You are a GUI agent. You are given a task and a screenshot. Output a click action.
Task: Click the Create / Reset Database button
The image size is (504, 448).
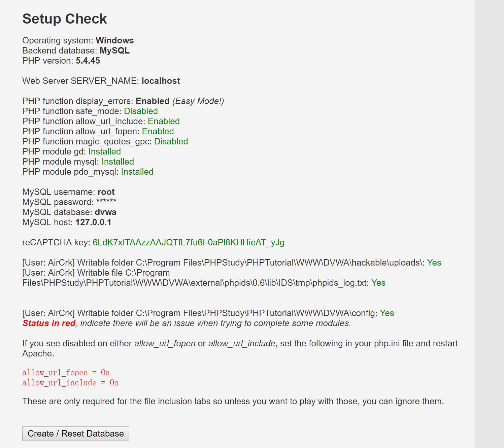(x=76, y=434)
